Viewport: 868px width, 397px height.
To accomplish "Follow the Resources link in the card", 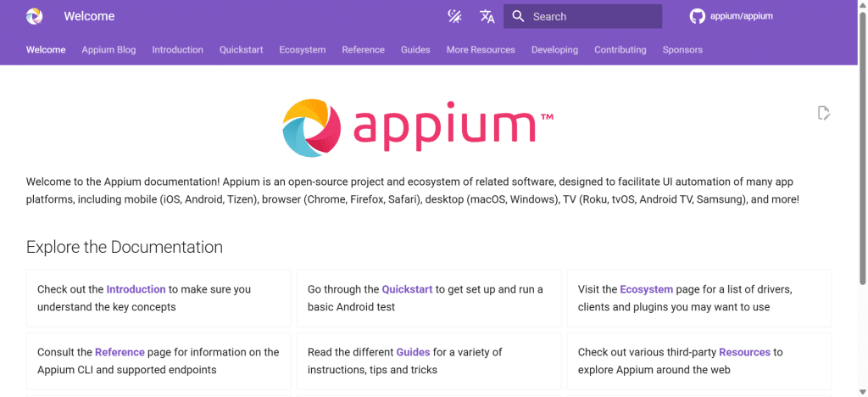I will coord(744,352).
